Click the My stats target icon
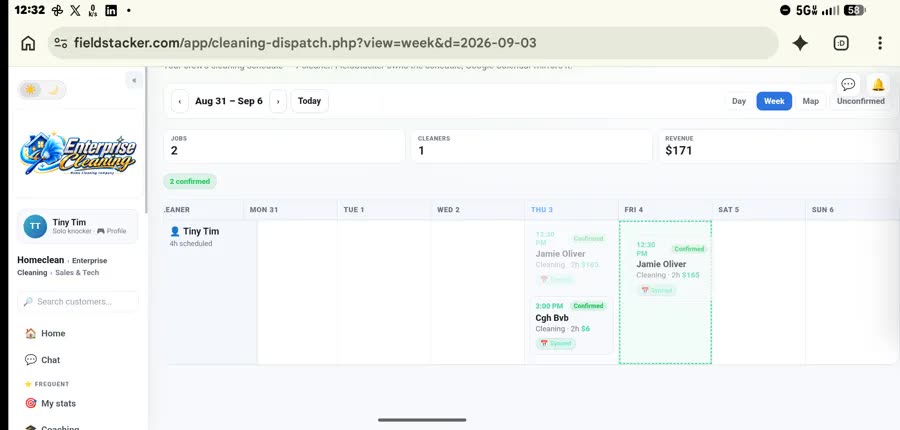This screenshot has height=430, width=900. point(30,403)
